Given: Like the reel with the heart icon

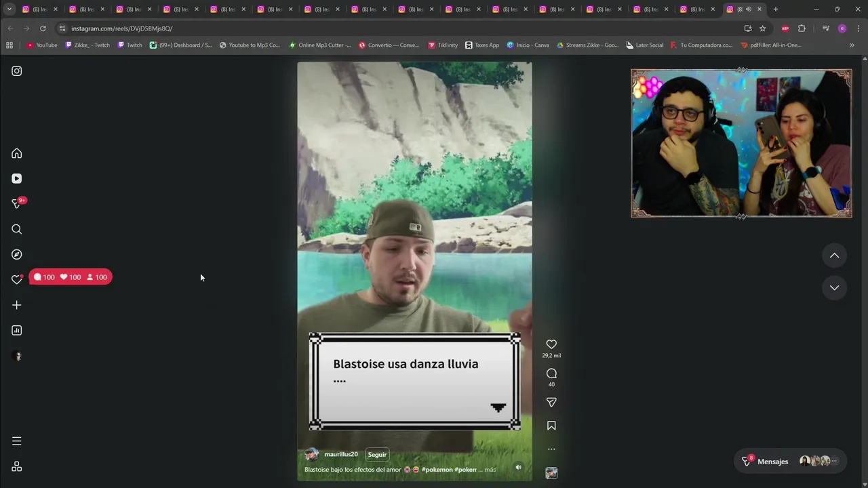Looking at the screenshot, I should coord(551,344).
